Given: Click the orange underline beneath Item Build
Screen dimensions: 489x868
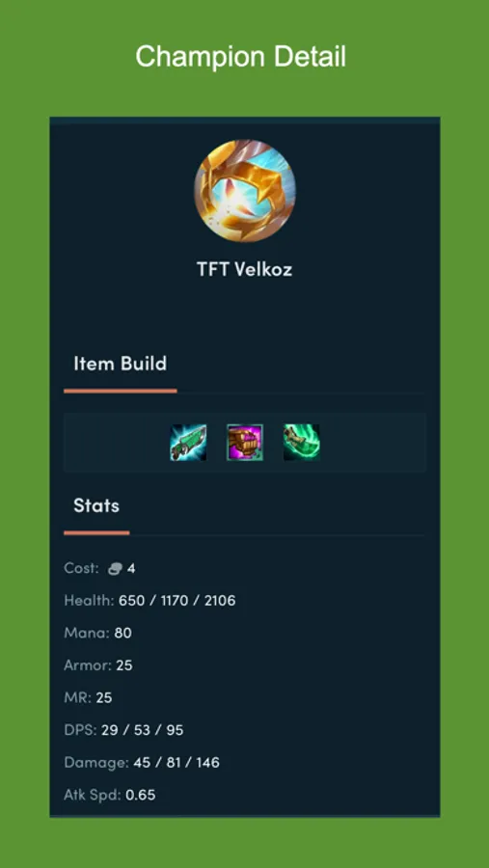Looking at the screenshot, I should [x=121, y=391].
